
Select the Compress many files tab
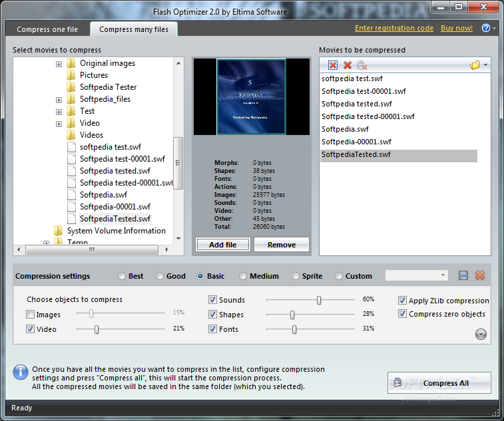coord(134,29)
